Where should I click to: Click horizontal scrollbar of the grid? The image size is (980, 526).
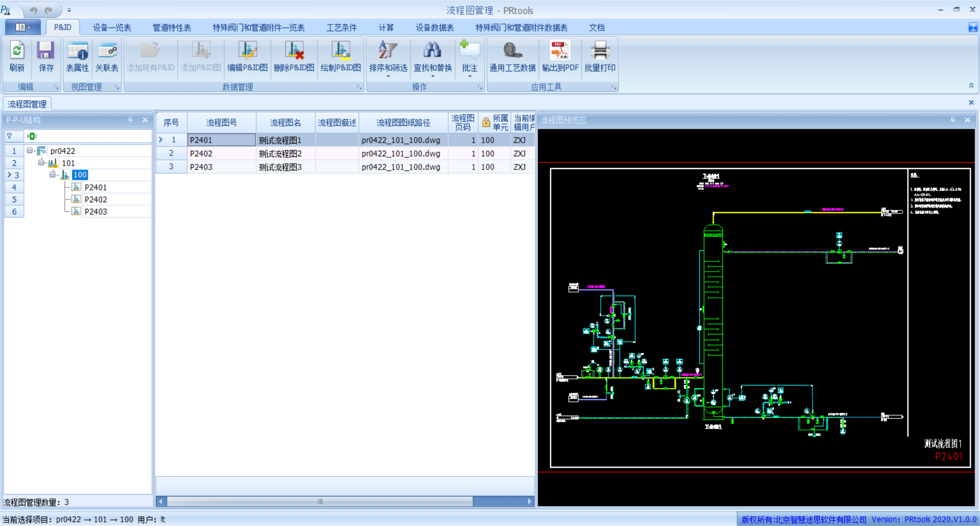[320, 501]
